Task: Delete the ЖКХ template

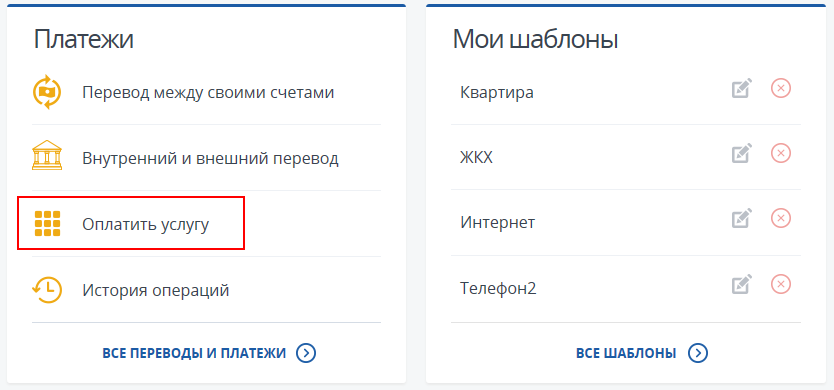Action: pos(781,153)
